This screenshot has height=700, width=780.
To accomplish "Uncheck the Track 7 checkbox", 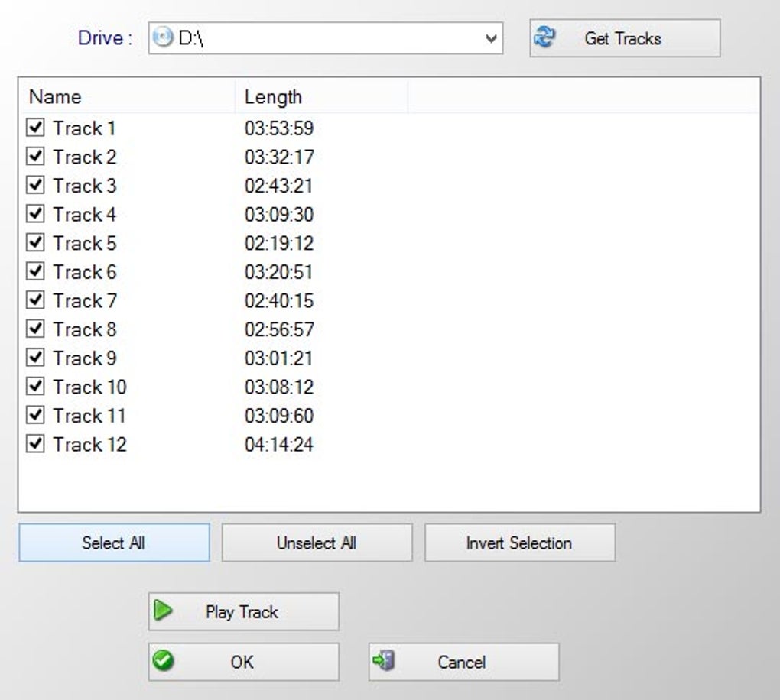I will click(x=35, y=300).
